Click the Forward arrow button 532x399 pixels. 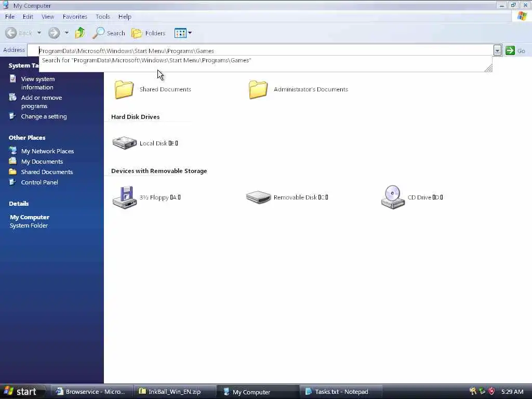[54, 33]
